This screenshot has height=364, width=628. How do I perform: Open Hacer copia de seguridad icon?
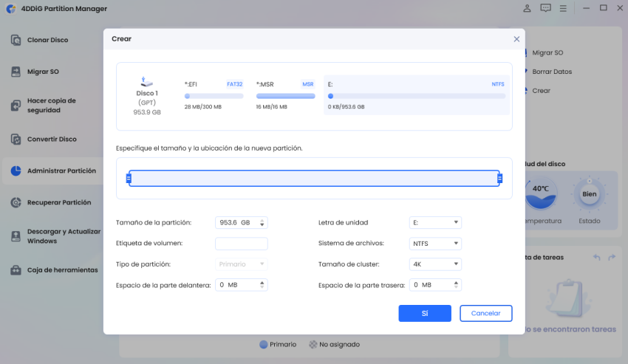tap(16, 106)
